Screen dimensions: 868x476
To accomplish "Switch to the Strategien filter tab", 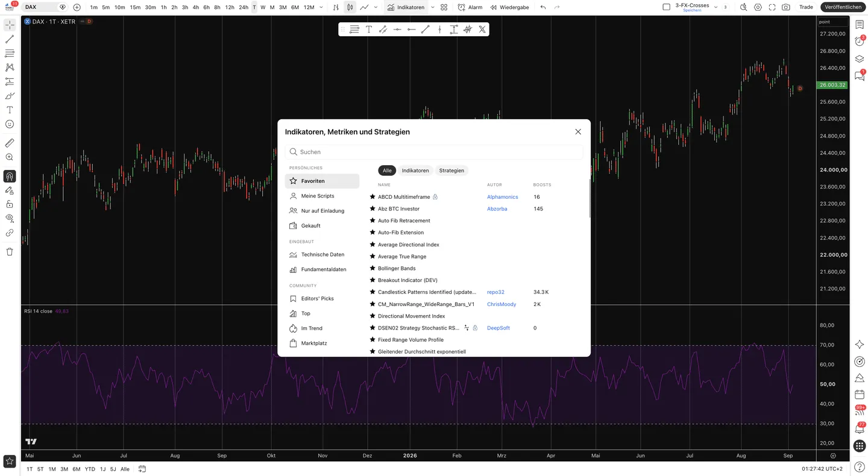I will click(451, 171).
